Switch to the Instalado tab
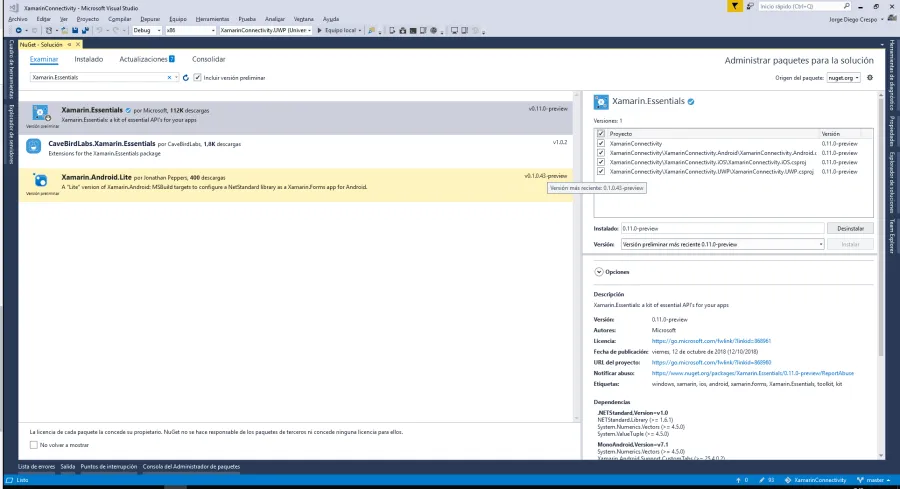The width and height of the screenshot is (900, 489). click(x=88, y=59)
